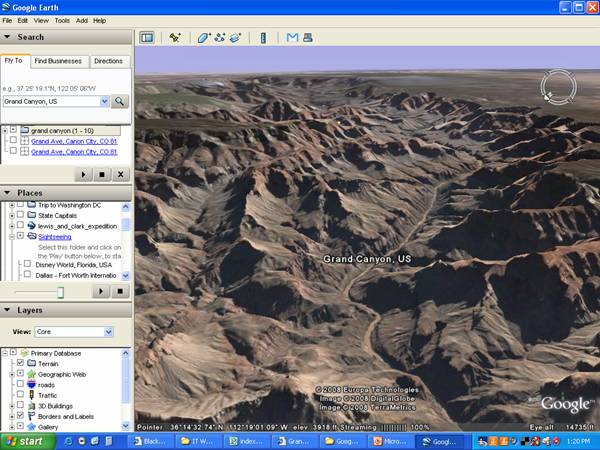Toggle the Terrain layer checkbox
Viewport: 600px width, 450px height.
20,363
